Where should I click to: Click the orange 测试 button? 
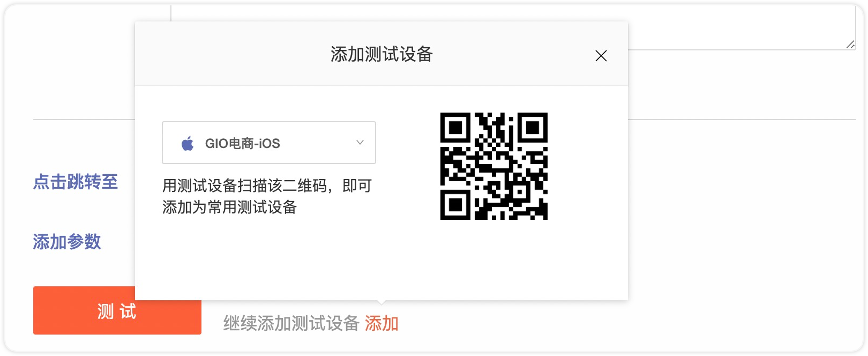(117, 310)
